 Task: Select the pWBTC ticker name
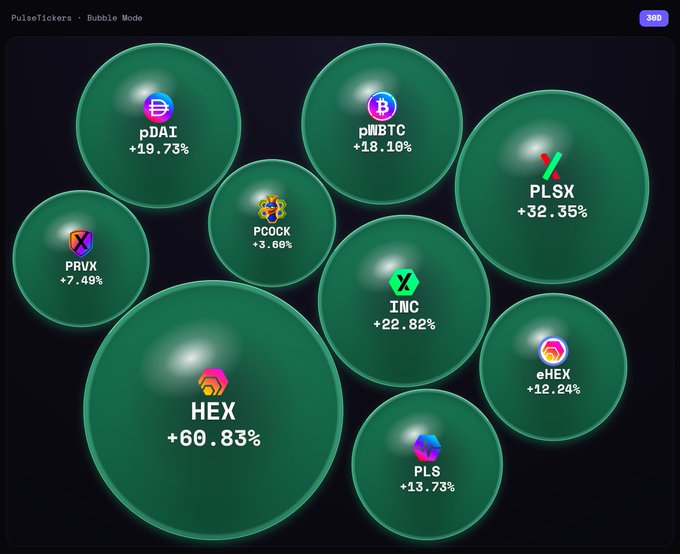click(382, 130)
